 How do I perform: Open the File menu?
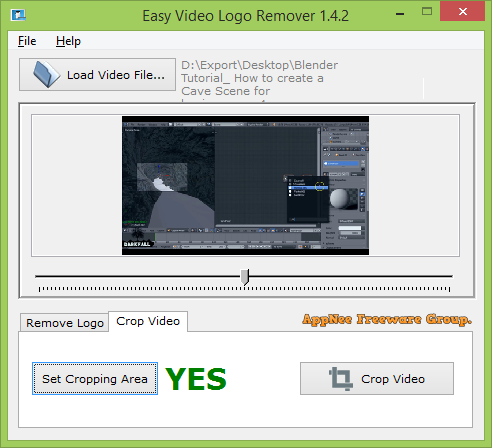tap(27, 41)
